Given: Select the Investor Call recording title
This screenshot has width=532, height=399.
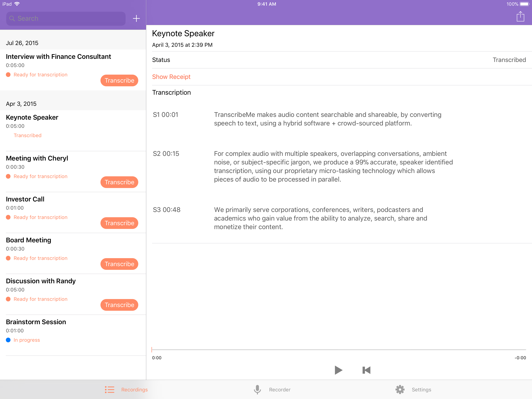Looking at the screenshot, I should tap(25, 199).
